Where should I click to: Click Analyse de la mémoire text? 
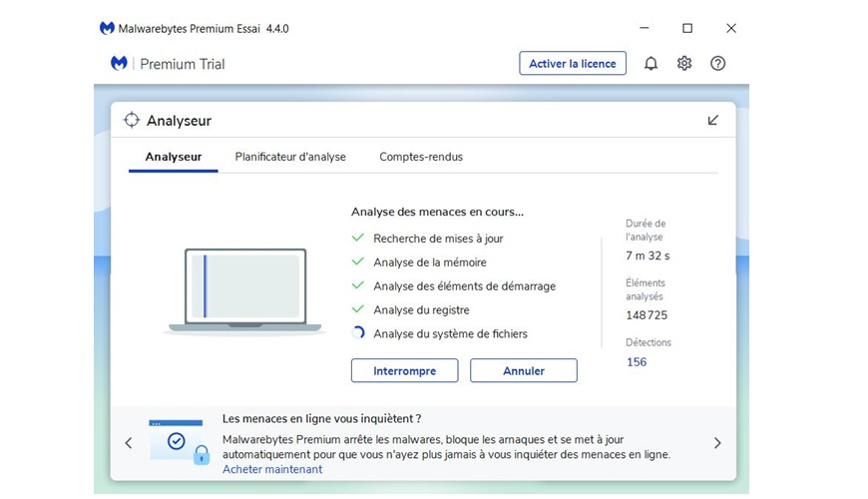430,262
